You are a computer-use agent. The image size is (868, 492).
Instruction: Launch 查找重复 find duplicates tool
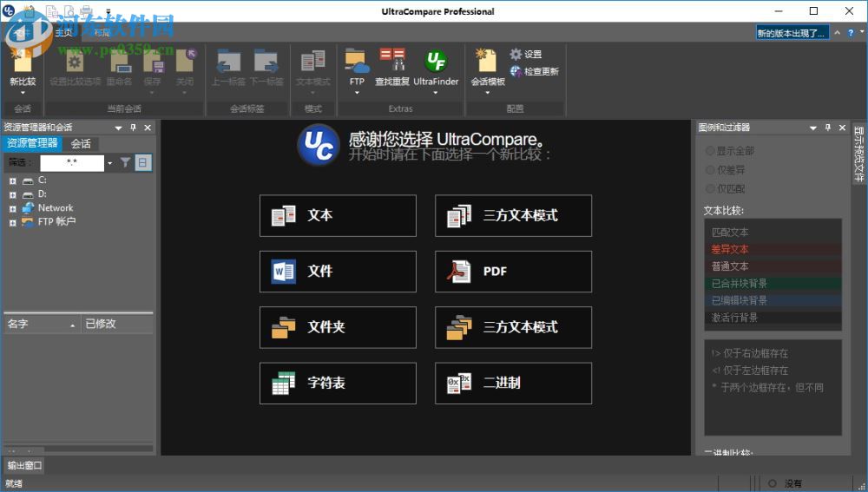pos(392,60)
